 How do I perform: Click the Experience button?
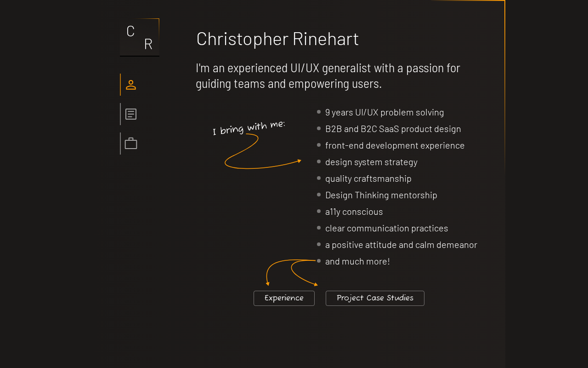pos(284,298)
